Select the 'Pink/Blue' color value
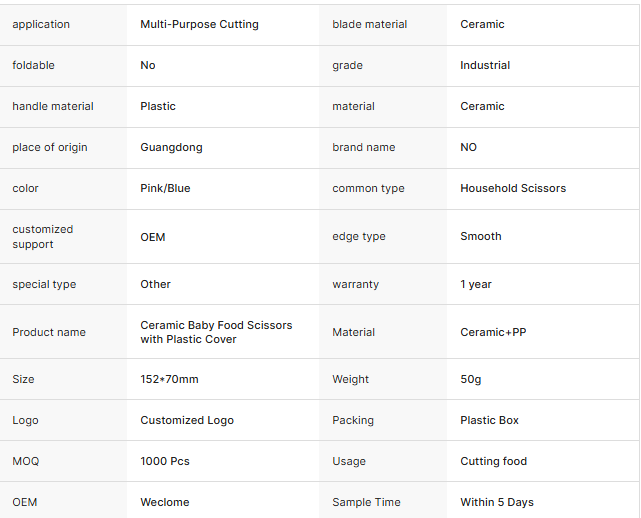The height and width of the screenshot is (518, 641). (165, 188)
